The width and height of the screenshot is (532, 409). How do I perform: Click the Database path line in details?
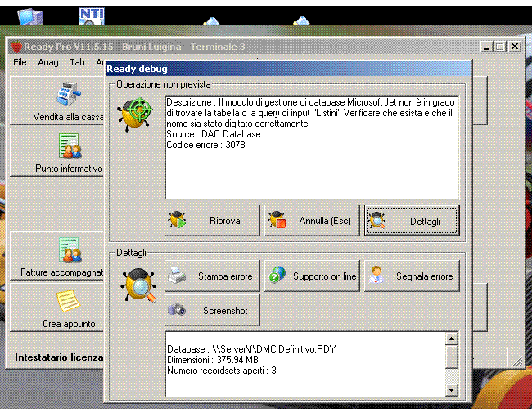coord(251,349)
